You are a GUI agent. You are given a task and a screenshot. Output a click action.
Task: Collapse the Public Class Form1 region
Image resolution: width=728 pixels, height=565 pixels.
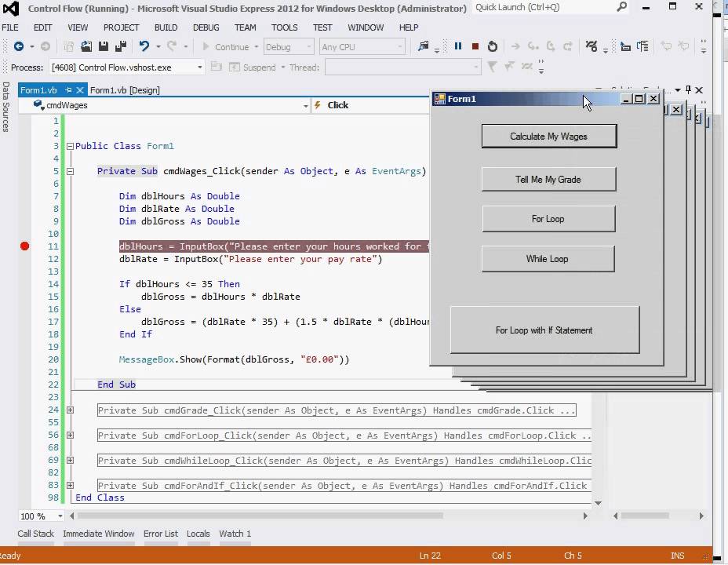tap(70, 146)
